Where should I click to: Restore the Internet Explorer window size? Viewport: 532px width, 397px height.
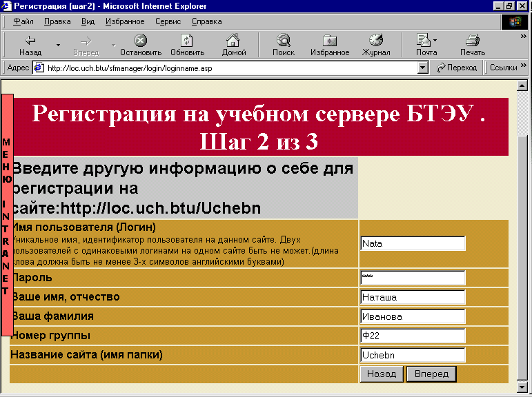(510, 6)
